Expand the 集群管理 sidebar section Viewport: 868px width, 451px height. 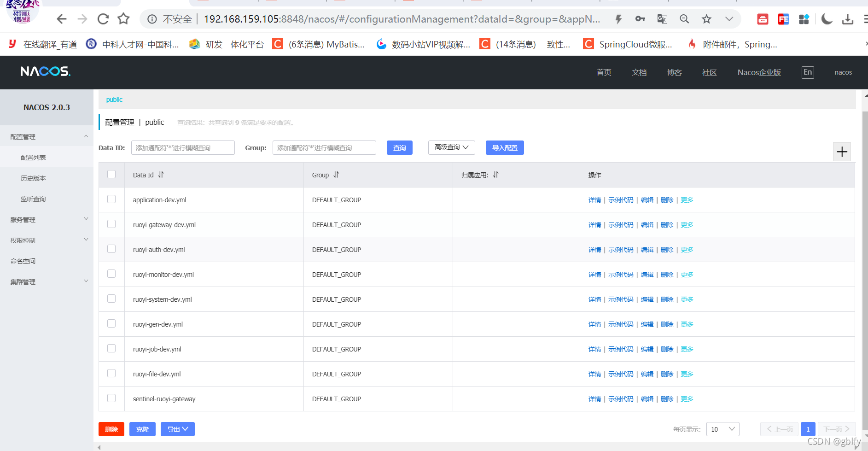point(47,282)
